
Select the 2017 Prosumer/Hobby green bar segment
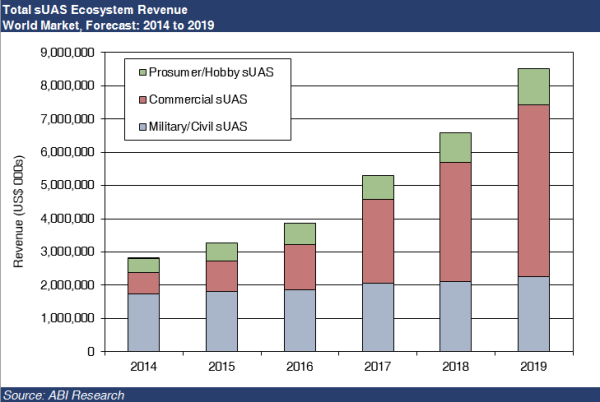[378, 187]
